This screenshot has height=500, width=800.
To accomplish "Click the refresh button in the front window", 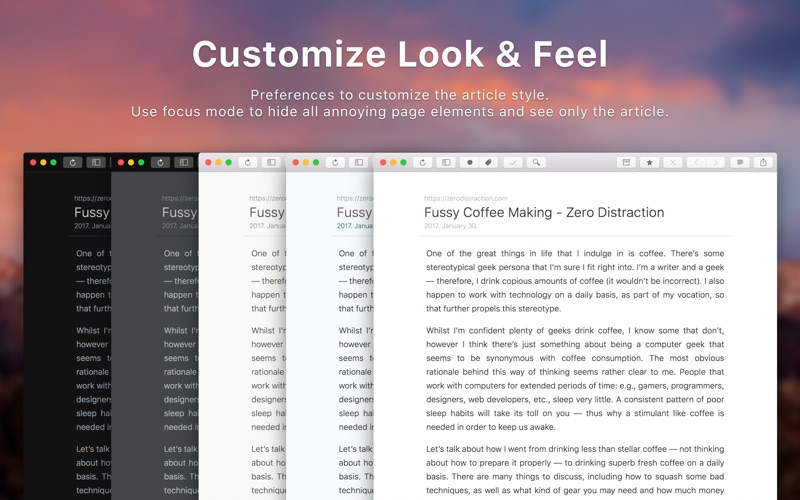I will coord(423,162).
